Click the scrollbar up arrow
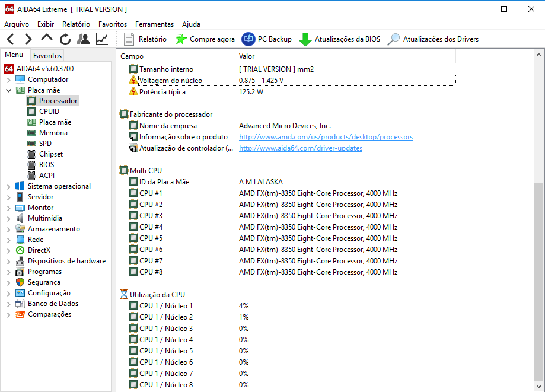The width and height of the screenshot is (545, 392). (538, 55)
